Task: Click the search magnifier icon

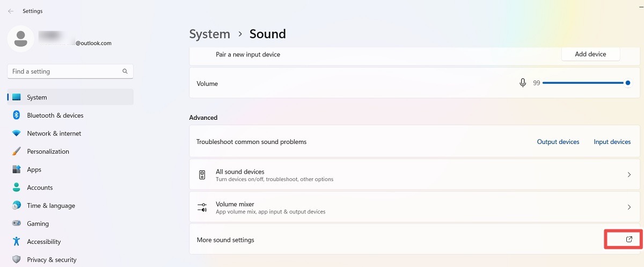Action: click(x=125, y=71)
